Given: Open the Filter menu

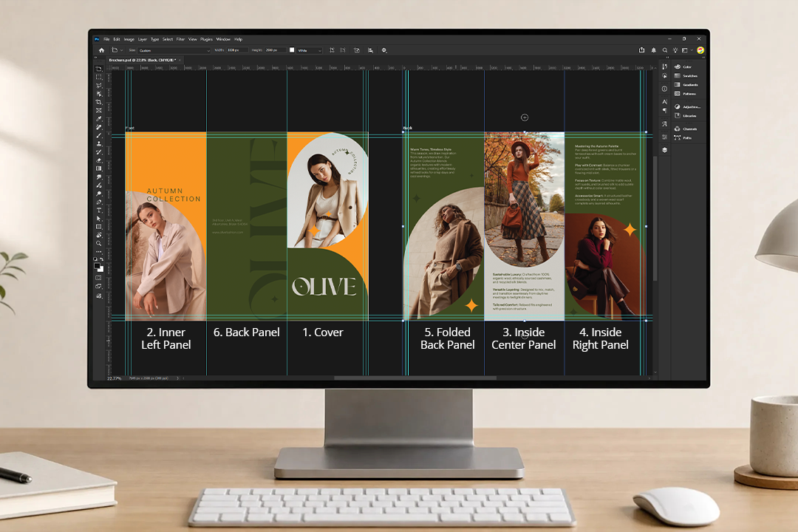Looking at the screenshot, I should coord(181,39).
